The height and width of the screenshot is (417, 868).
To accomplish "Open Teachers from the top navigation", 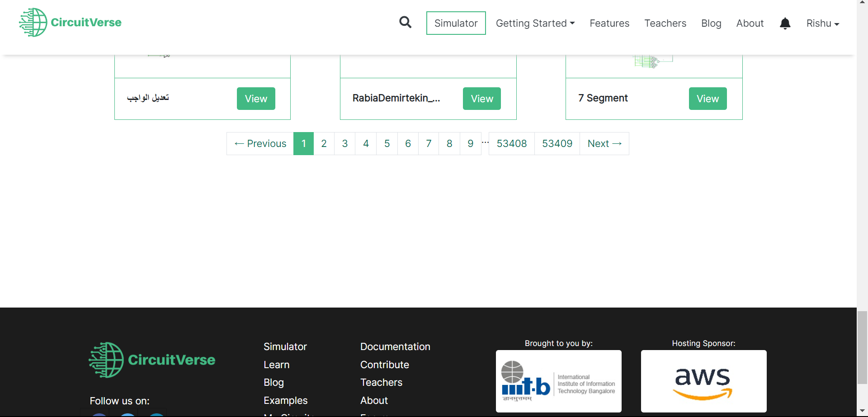I will coord(665,23).
